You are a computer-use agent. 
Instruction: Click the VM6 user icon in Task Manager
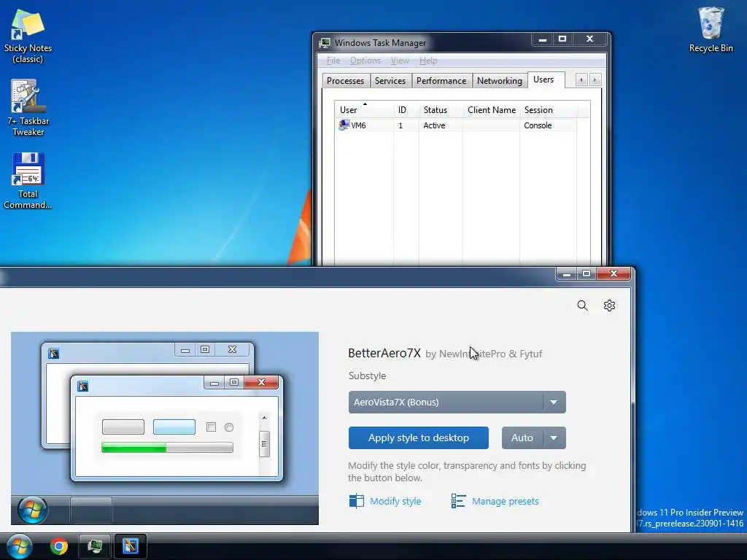(x=344, y=125)
